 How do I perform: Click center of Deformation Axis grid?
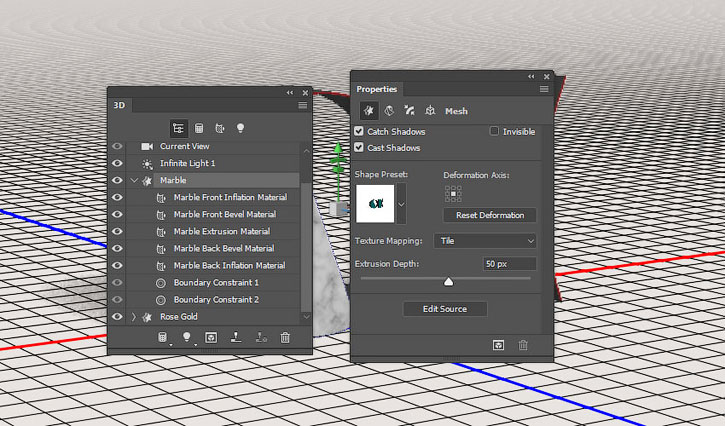coord(454,194)
